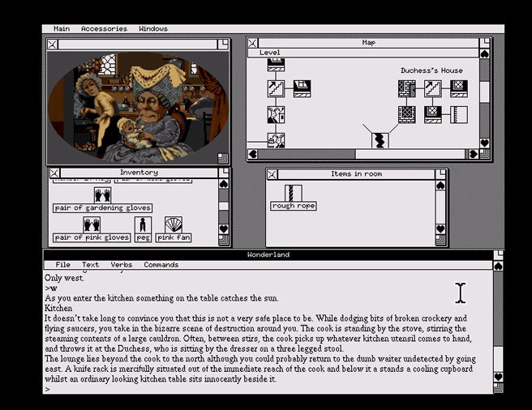The height and width of the screenshot is (410, 532).
Task: Expand the Verbs menu in Wonderland window
Action: [121, 265]
